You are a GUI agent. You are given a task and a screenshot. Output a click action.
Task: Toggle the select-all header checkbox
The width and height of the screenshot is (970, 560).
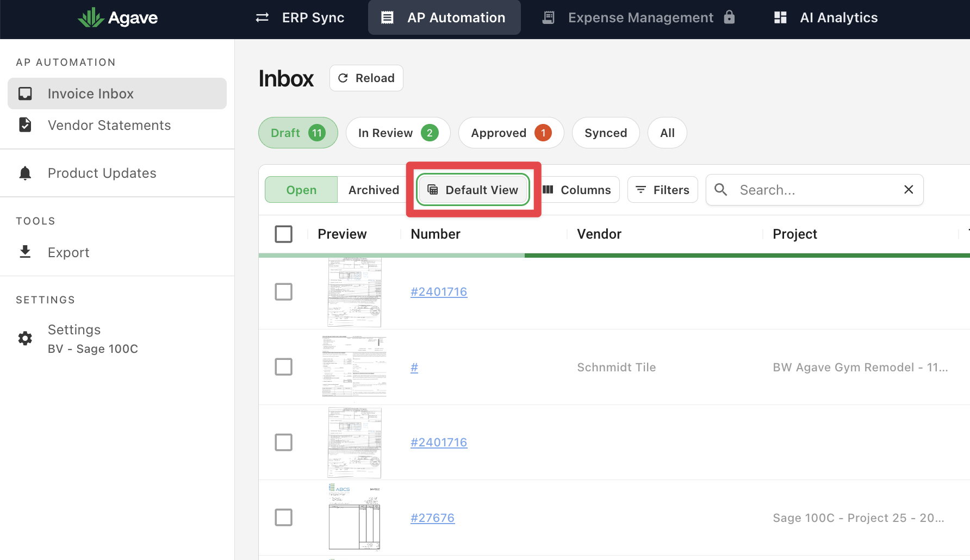(284, 234)
